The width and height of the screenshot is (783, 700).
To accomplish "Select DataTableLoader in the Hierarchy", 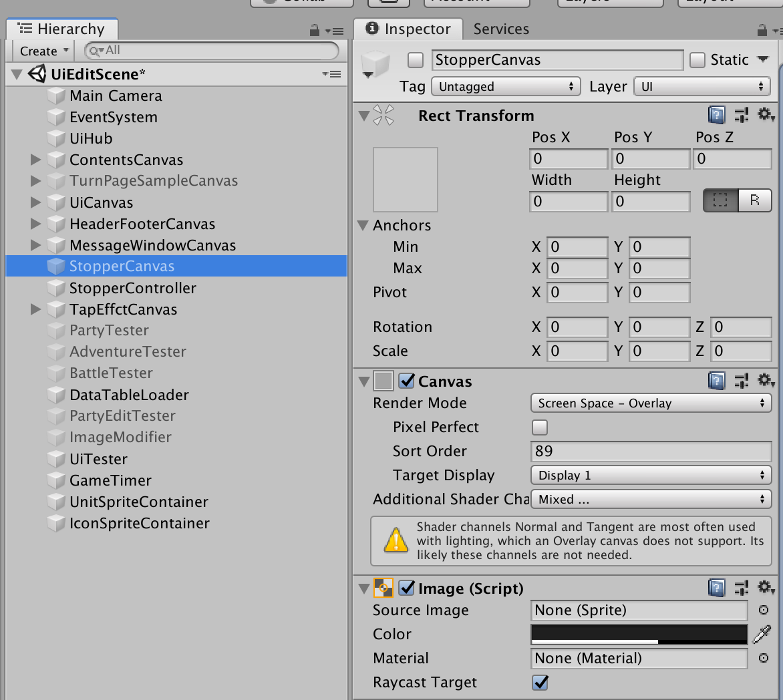I will (130, 395).
